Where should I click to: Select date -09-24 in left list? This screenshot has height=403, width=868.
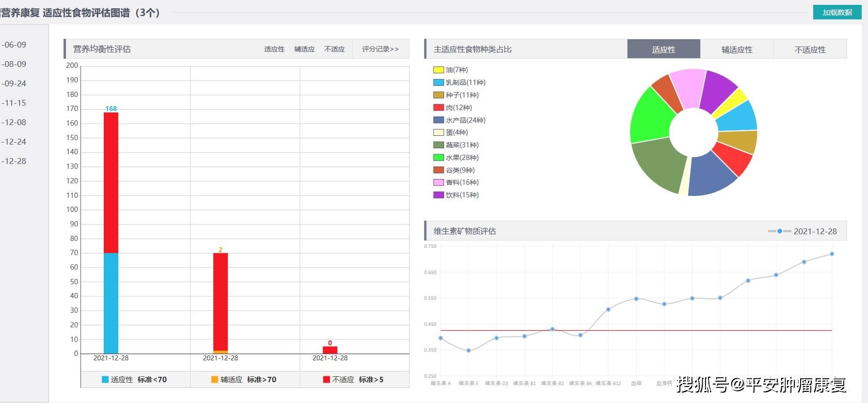(x=14, y=83)
